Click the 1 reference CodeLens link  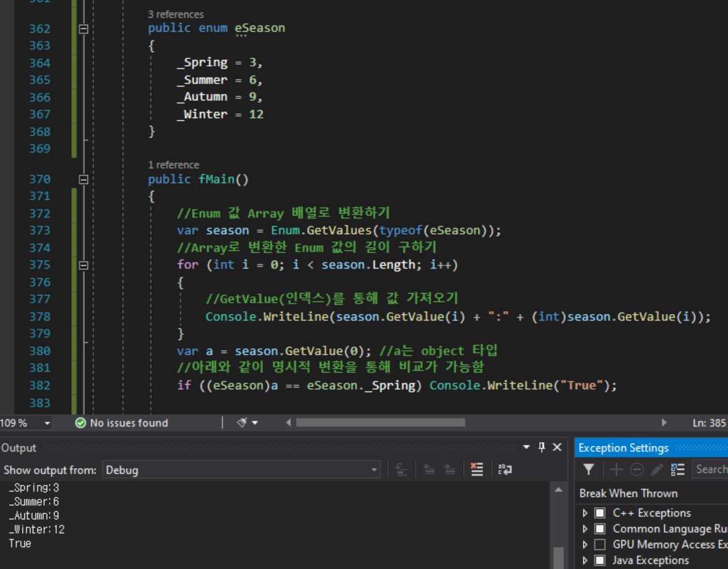coord(173,165)
